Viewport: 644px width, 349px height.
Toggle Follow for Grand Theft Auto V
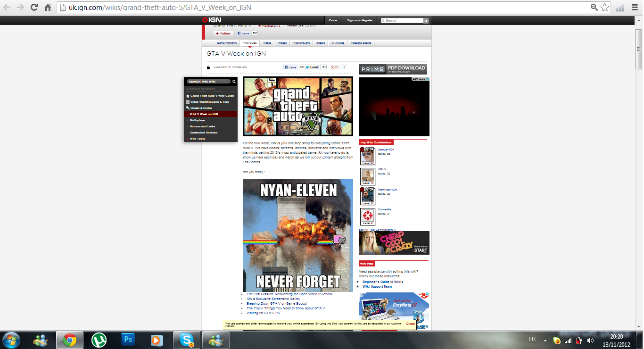coord(223,33)
